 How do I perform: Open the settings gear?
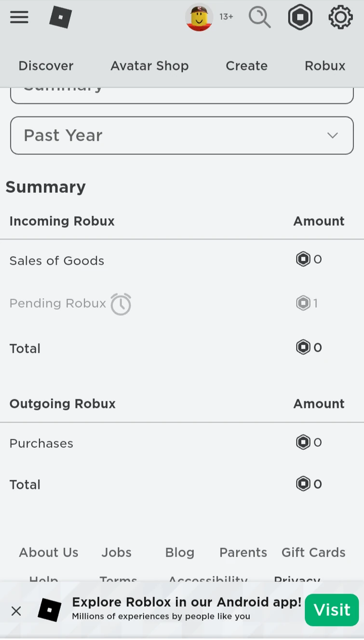tap(340, 17)
